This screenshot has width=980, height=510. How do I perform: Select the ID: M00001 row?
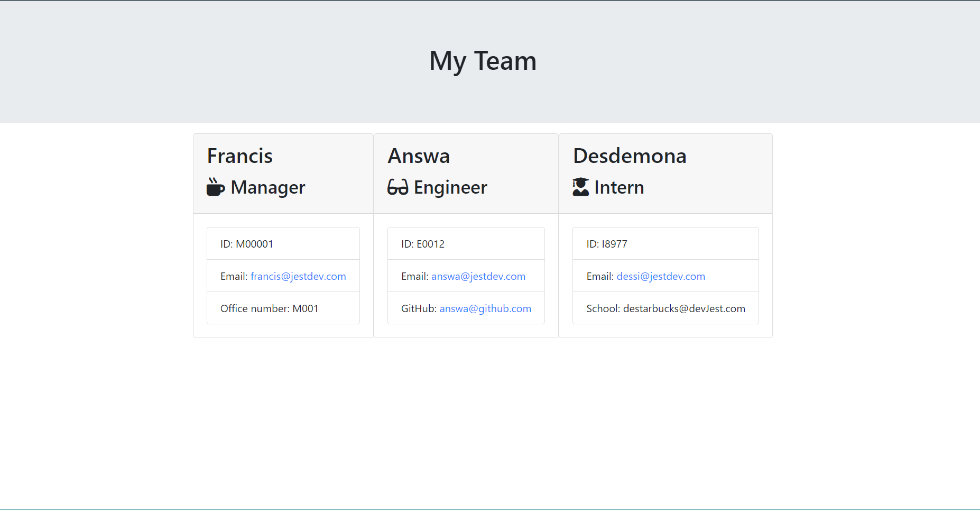pyautogui.click(x=283, y=243)
